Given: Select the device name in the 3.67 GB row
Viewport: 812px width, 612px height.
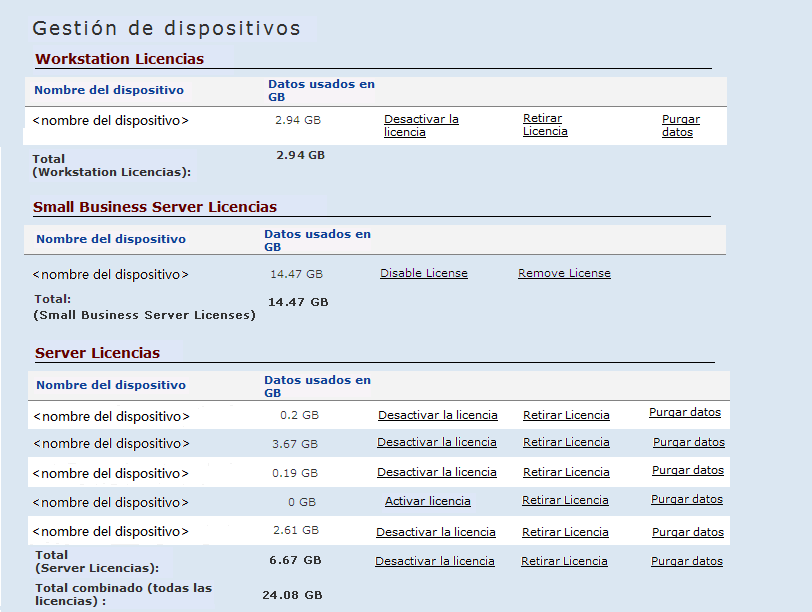Looking at the screenshot, I should pos(111,444).
